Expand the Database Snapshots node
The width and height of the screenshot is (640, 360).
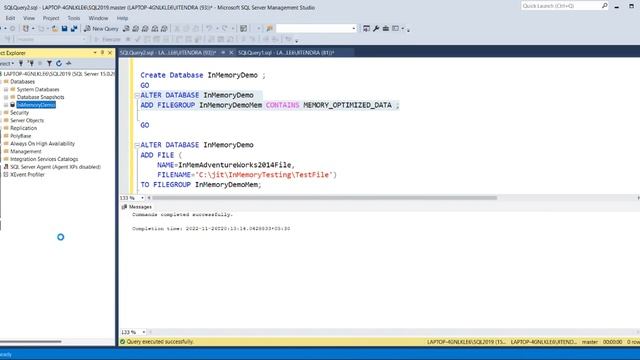pos(6,97)
